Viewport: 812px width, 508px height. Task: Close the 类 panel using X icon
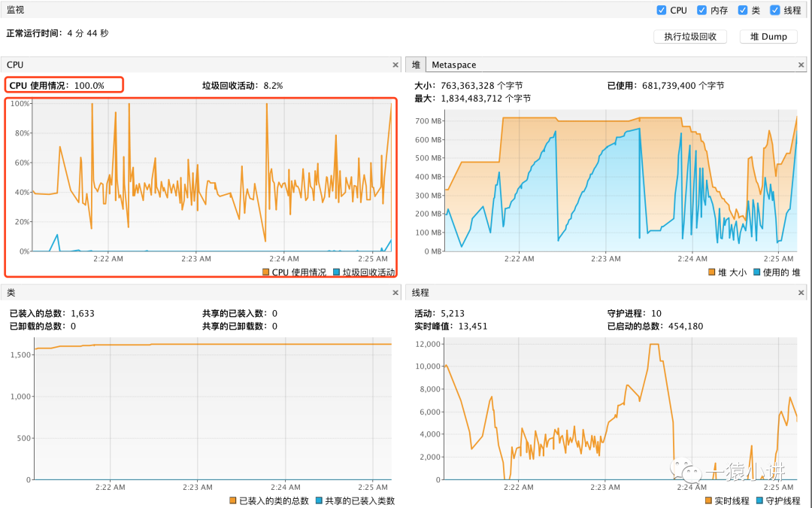point(395,293)
